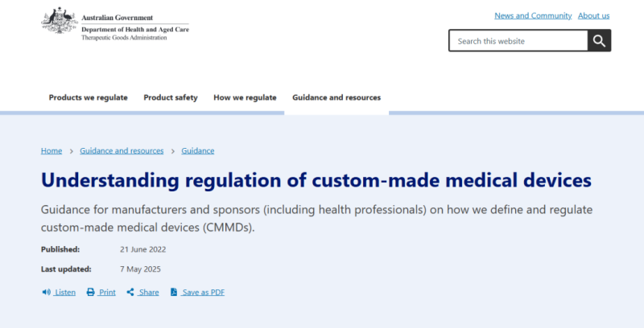Click the Australian Government coat of arms logo

point(59,21)
